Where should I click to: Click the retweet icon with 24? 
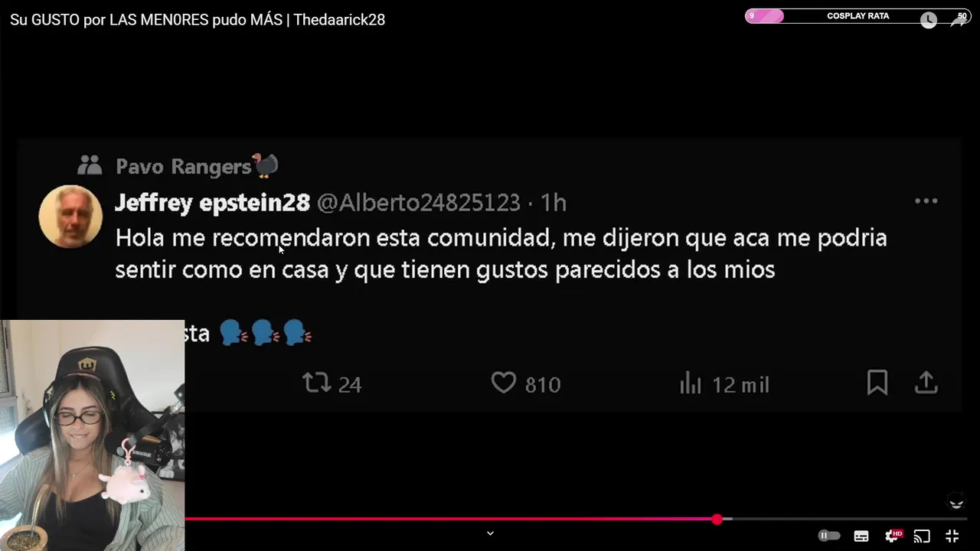(x=316, y=383)
